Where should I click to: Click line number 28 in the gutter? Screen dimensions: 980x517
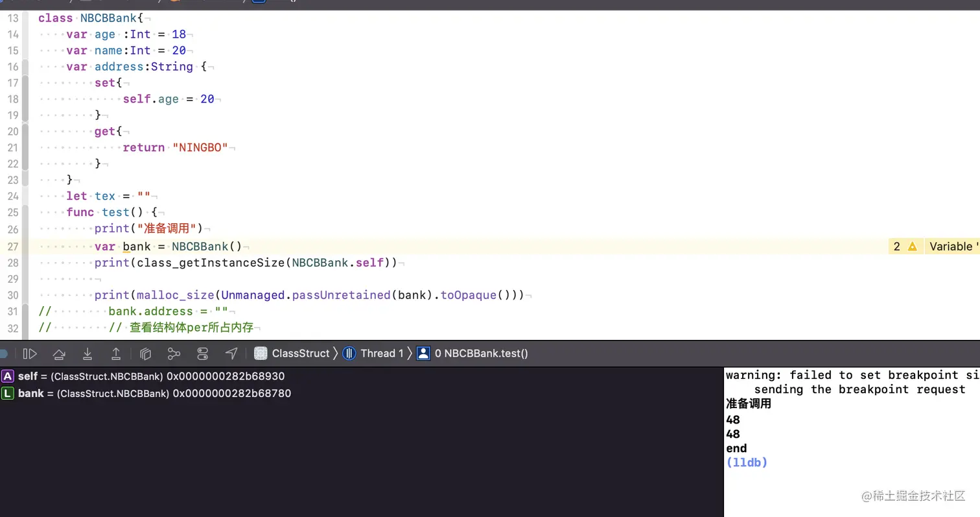coord(13,263)
